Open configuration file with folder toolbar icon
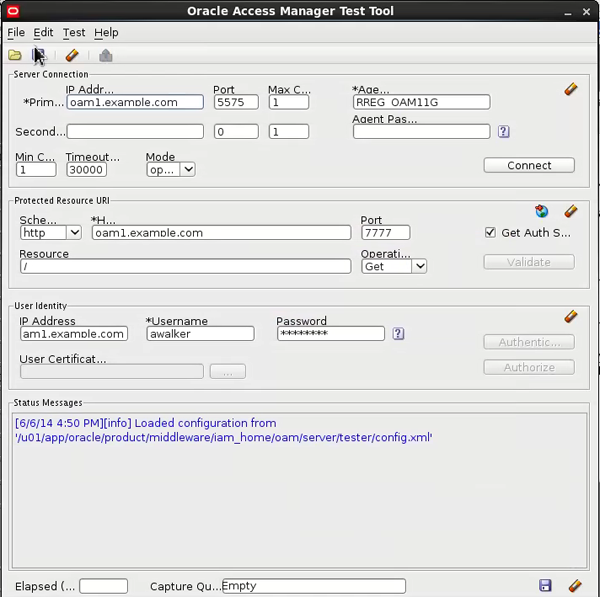 tap(15, 55)
